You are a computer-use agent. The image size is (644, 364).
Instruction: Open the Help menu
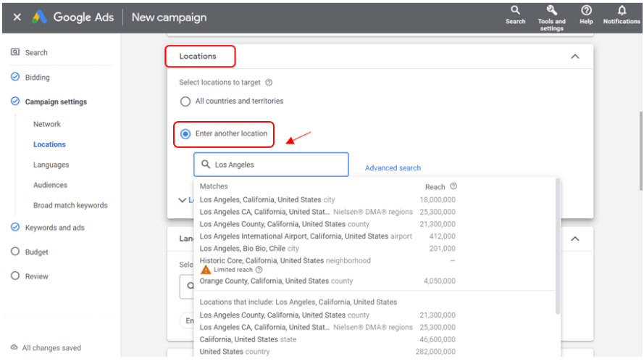pyautogui.click(x=586, y=15)
